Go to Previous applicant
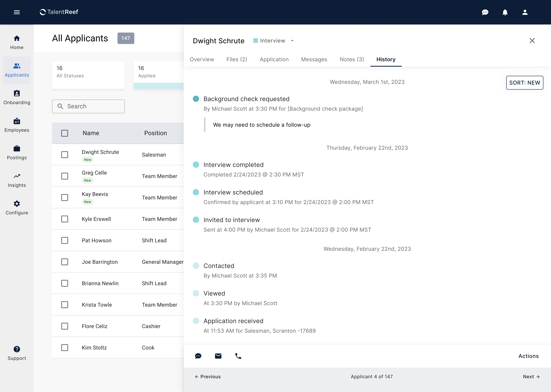The height and width of the screenshot is (392, 551). pos(208,376)
